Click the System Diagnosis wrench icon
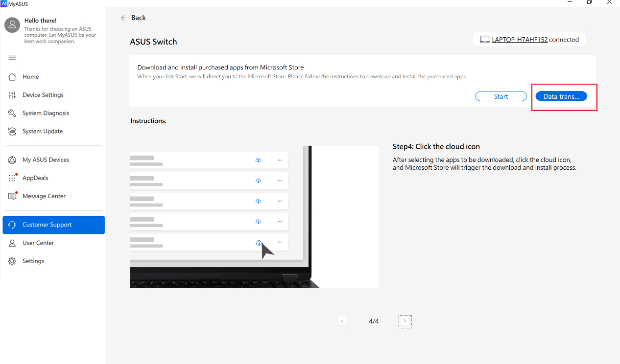Viewport: 620px width, 364px height. click(x=13, y=113)
